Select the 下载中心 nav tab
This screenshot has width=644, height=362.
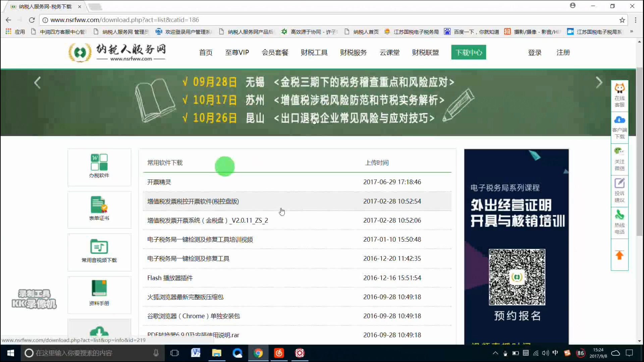tap(469, 52)
